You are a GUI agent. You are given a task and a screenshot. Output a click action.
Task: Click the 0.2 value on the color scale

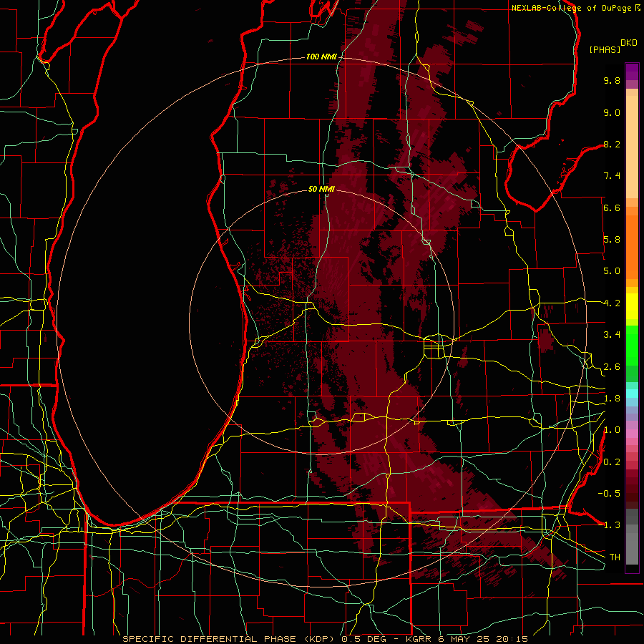[612, 462]
